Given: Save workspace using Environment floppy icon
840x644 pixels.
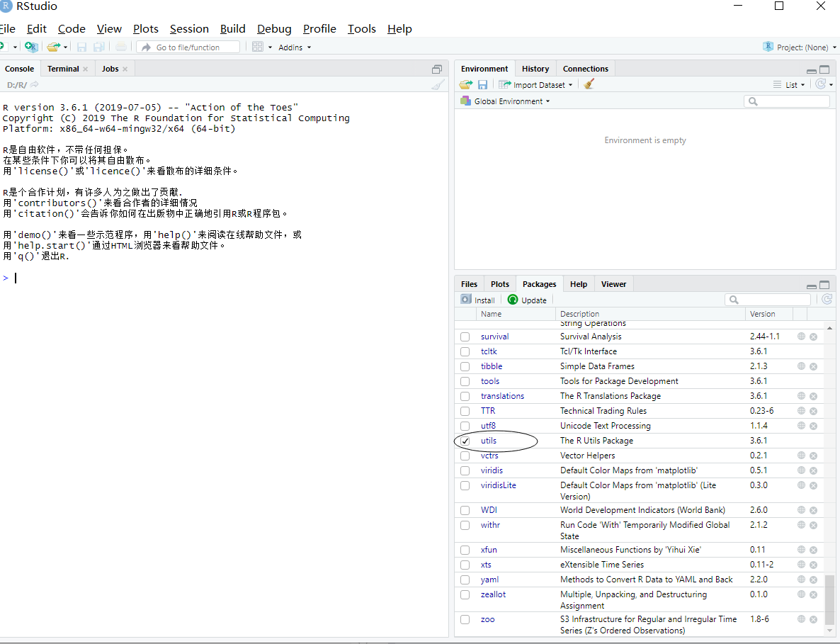Looking at the screenshot, I should pos(482,84).
